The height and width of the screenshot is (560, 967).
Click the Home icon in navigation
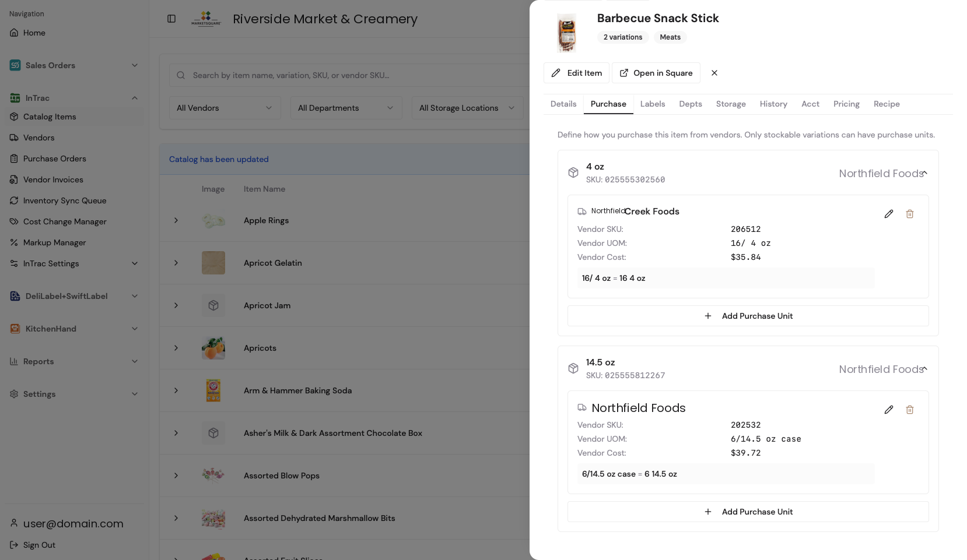[14, 33]
